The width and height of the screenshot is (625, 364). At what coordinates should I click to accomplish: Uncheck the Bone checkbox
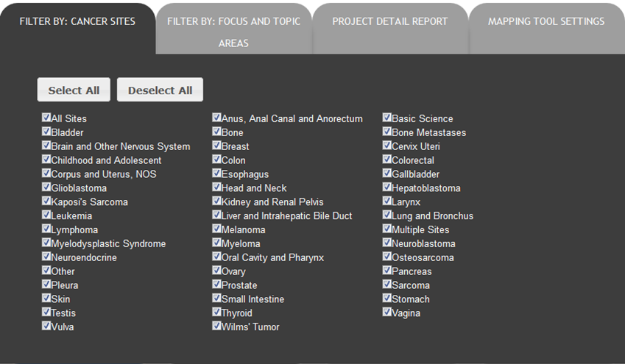coord(216,132)
